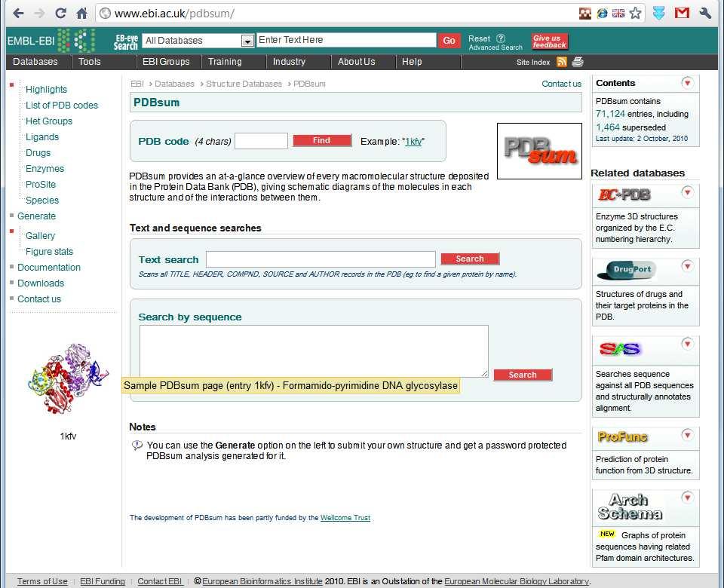Open the Training menu
The height and width of the screenshot is (588, 724).
tap(225, 62)
